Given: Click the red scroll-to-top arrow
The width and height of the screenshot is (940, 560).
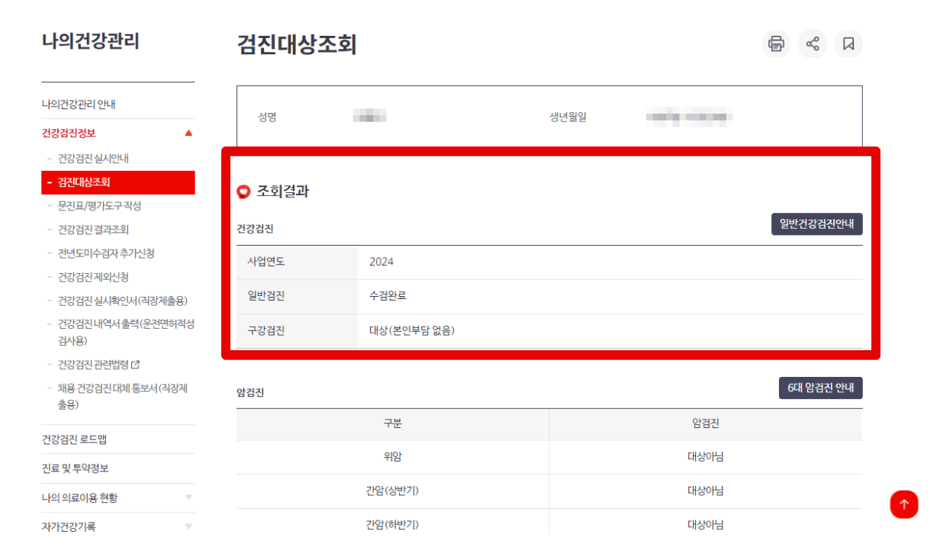Looking at the screenshot, I should [x=904, y=504].
